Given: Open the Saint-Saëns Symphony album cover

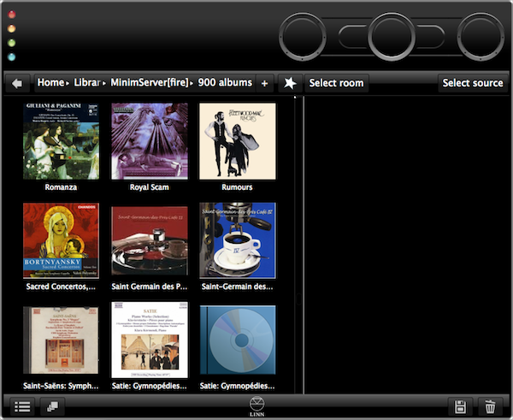Looking at the screenshot, I should tap(61, 340).
